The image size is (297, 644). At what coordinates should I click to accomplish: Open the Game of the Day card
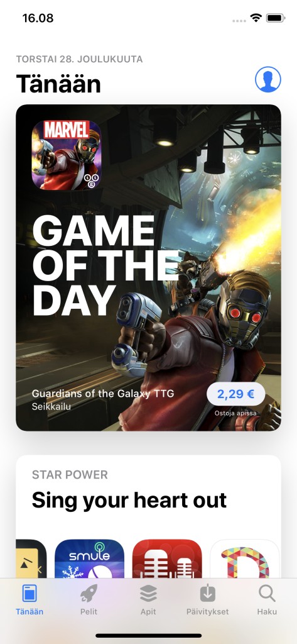point(148,267)
